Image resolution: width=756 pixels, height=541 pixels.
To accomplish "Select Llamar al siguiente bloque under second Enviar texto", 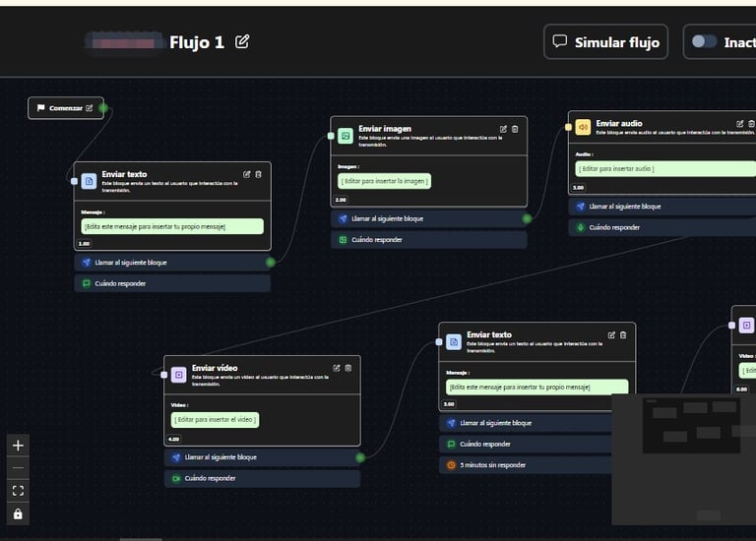I will click(x=526, y=423).
